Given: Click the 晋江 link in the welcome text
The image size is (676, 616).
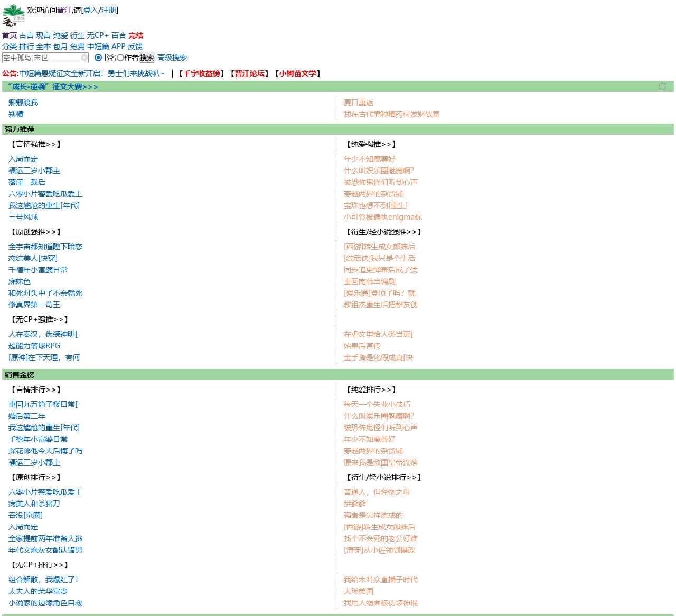Looking at the screenshot, I should tap(64, 10).
